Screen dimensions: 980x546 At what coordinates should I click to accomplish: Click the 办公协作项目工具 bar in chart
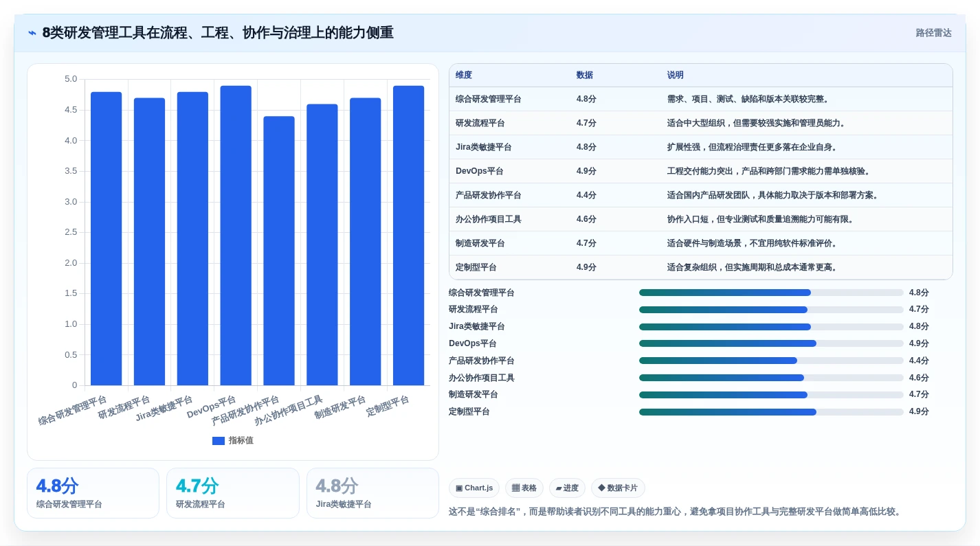click(x=322, y=244)
